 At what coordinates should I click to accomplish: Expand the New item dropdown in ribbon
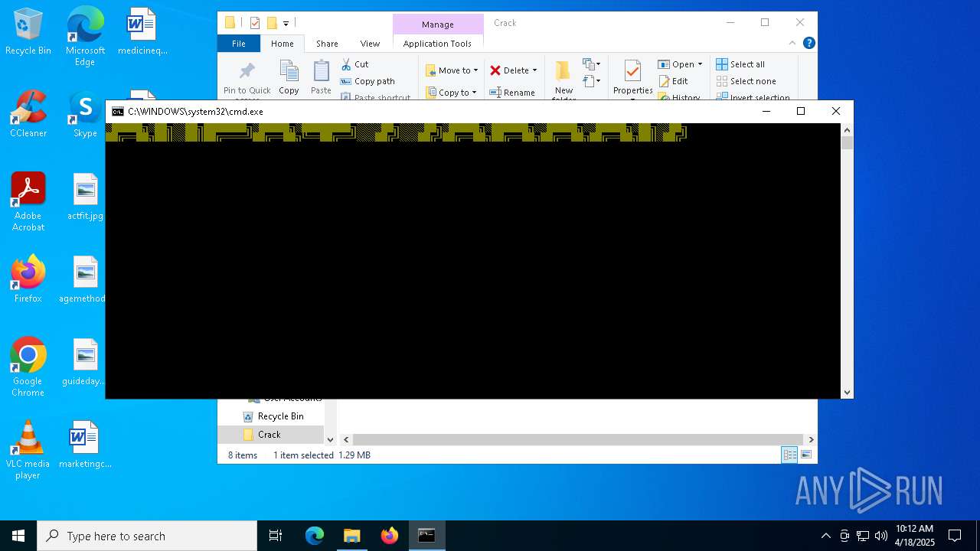point(593,64)
